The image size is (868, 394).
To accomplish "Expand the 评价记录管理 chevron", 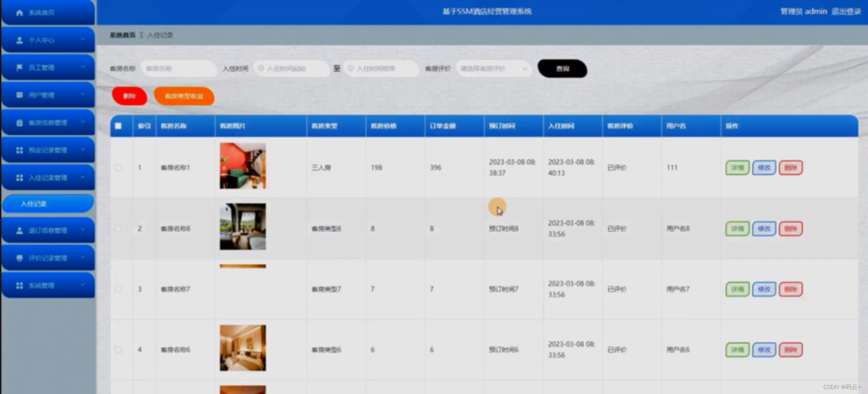I will tap(83, 257).
